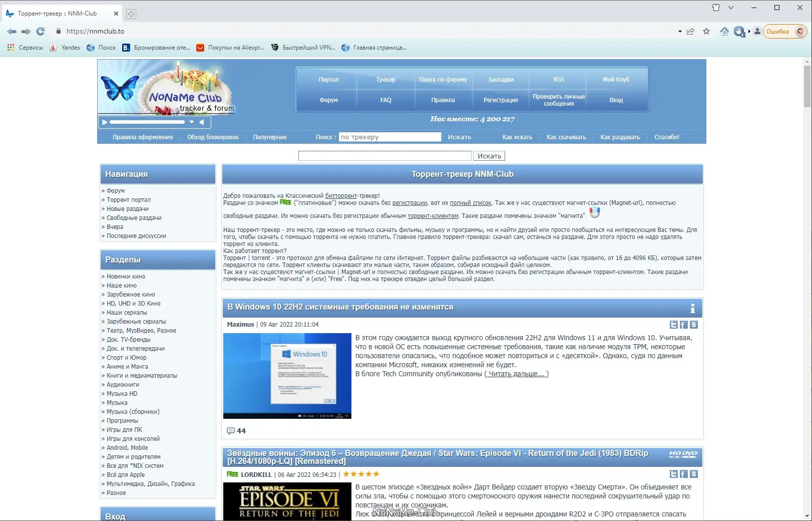Click the Ошибка profile error button
This screenshot has height=521, width=812.
tap(784, 32)
